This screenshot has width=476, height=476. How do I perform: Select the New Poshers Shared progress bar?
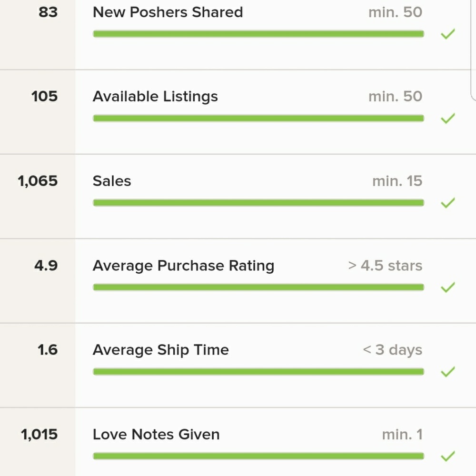click(258, 34)
